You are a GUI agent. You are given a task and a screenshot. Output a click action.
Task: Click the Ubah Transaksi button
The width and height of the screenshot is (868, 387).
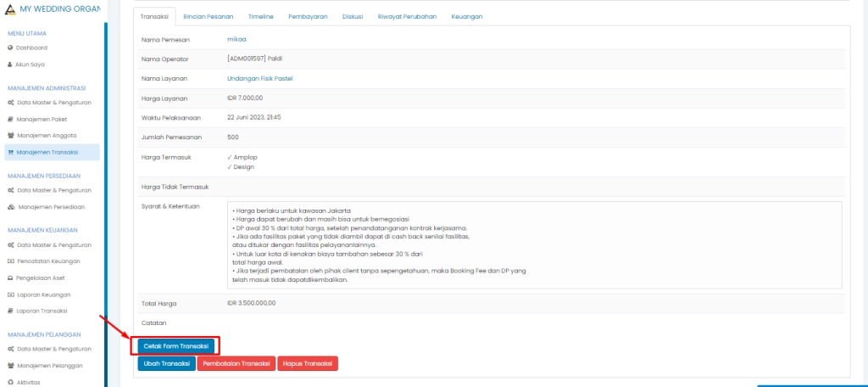(x=166, y=363)
